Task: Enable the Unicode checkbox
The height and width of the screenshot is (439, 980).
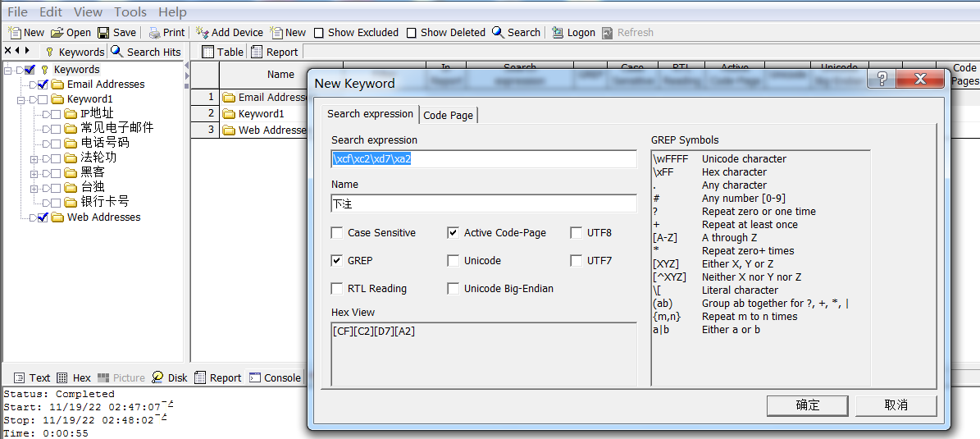Action: tap(454, 261)
